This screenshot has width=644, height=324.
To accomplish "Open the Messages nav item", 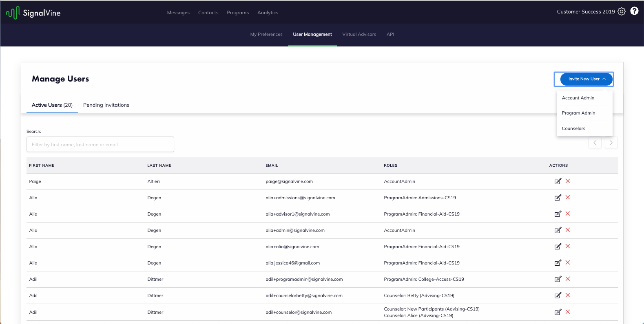I will point(178,13).
